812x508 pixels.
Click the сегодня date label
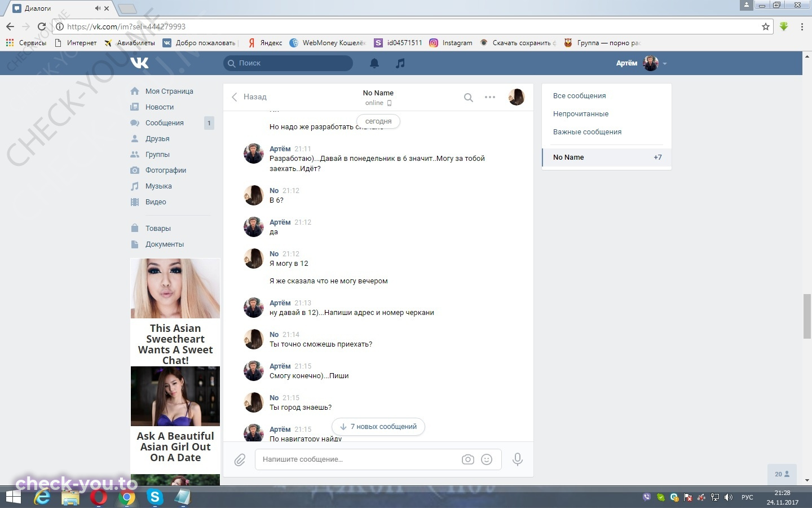point(378,121)
